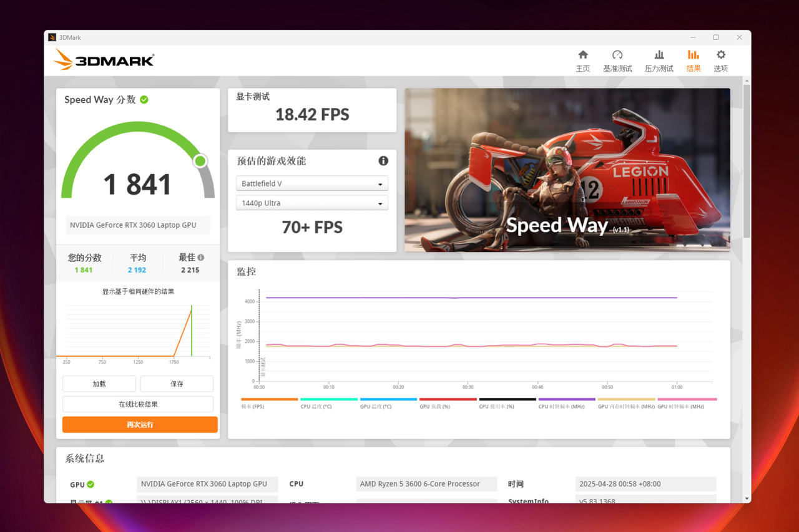Screen dimensions: 799x532
Task: Click the info icon next to 最佳
Action: (200, 257)
